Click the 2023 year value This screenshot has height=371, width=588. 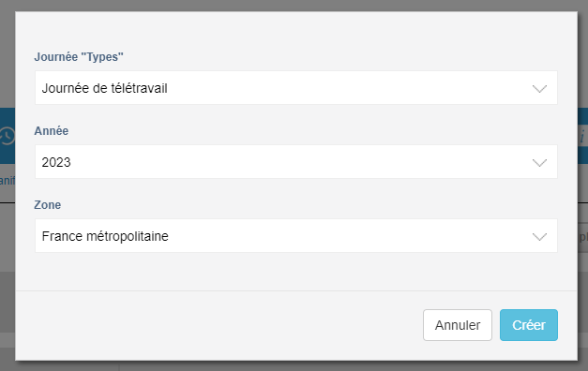(56, 162)
